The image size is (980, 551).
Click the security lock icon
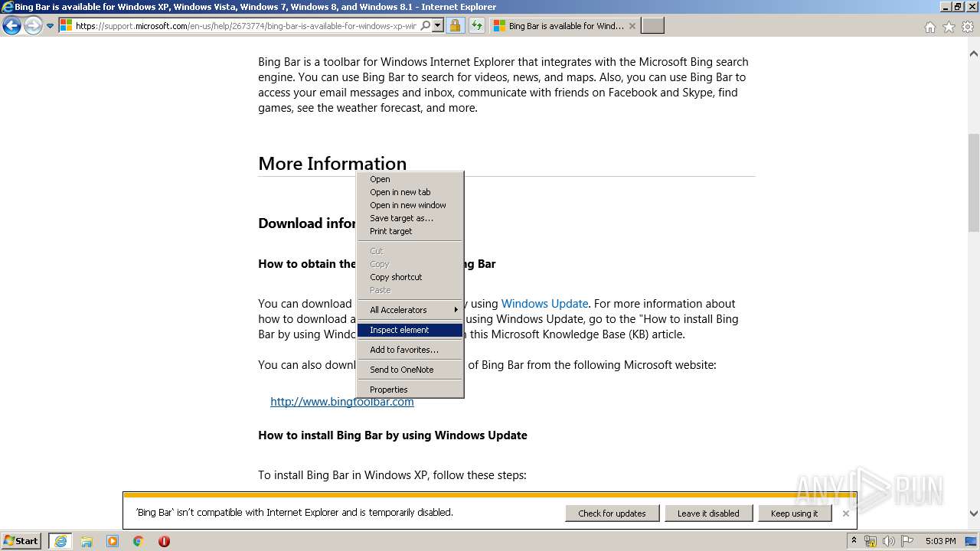455,26
